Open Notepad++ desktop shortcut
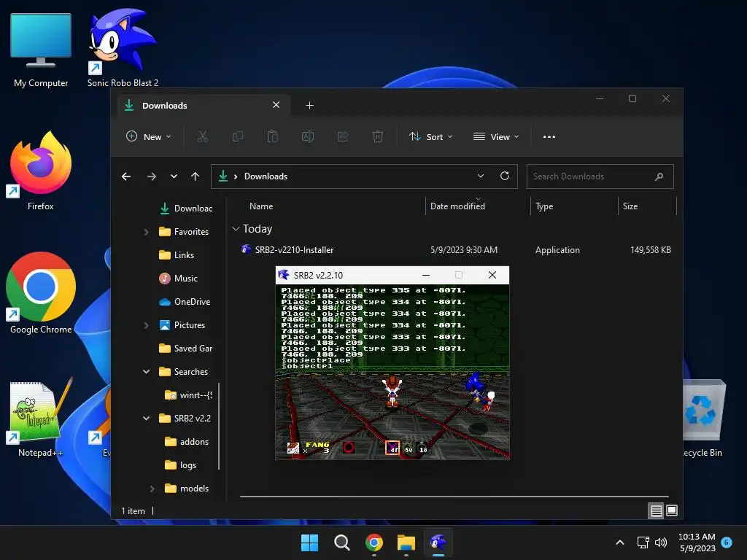747x560 pixels. 41,418
